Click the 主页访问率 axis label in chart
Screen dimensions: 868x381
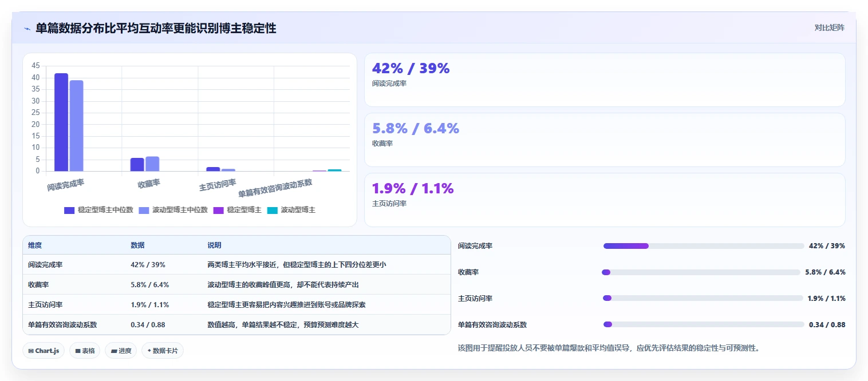(x=218, y=185)
